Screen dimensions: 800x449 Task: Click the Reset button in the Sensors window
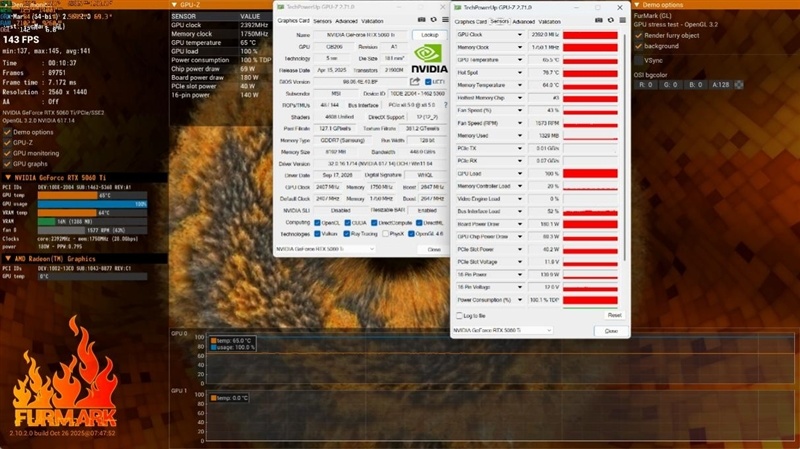tap(614, 315)
